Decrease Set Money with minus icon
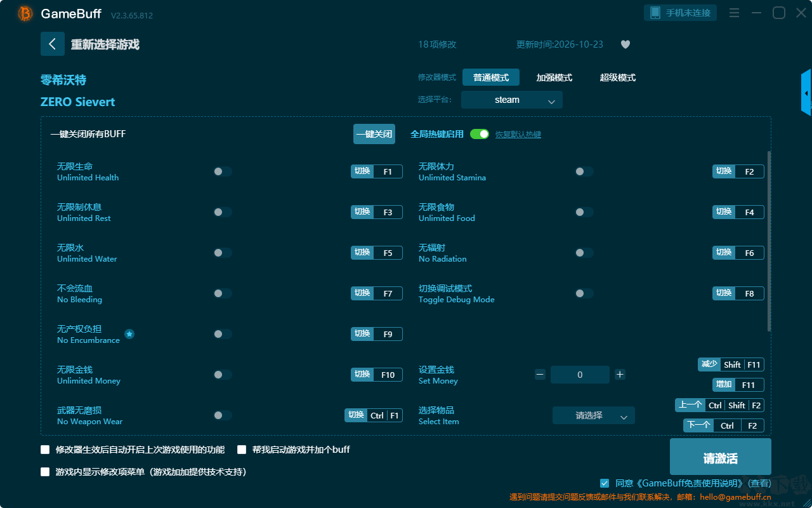This screenshot has height=508, width=812. pos(540,375)
